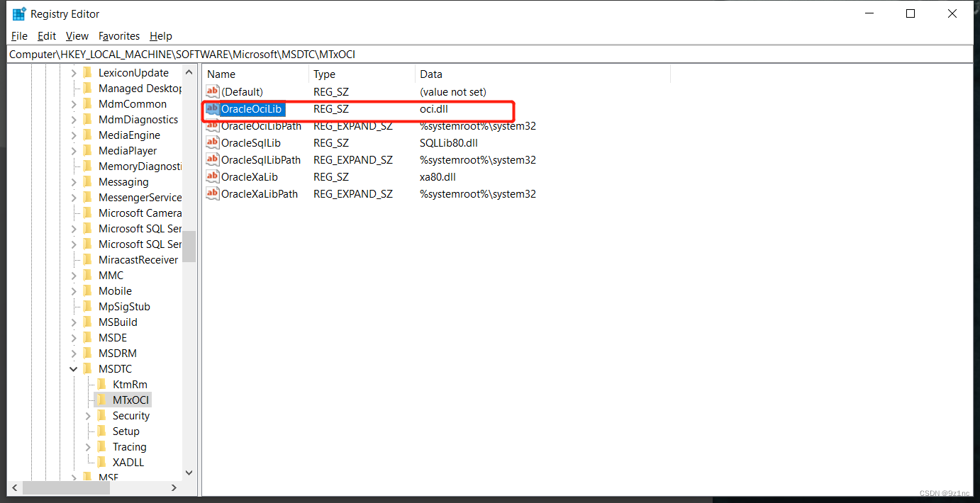980x503 pixels.
Task: Click the (Default) value string icon
Action: 213,91
